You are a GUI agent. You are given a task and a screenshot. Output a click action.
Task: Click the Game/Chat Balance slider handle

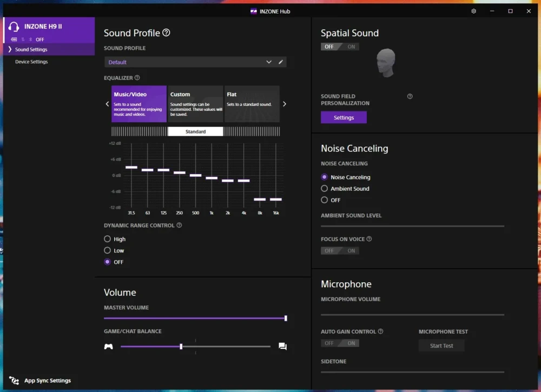point(181,347)
